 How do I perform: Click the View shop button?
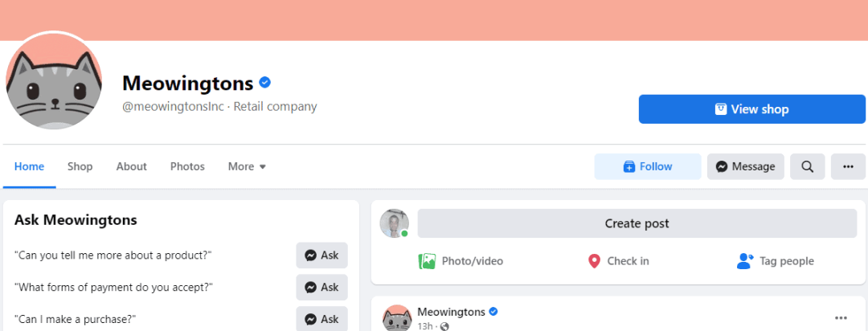coord(751,109)
